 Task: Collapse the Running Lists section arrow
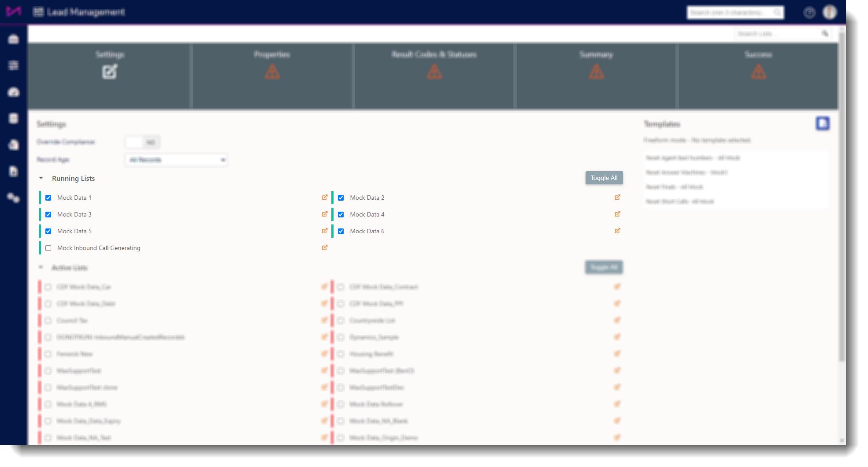[x=41, y=178]
